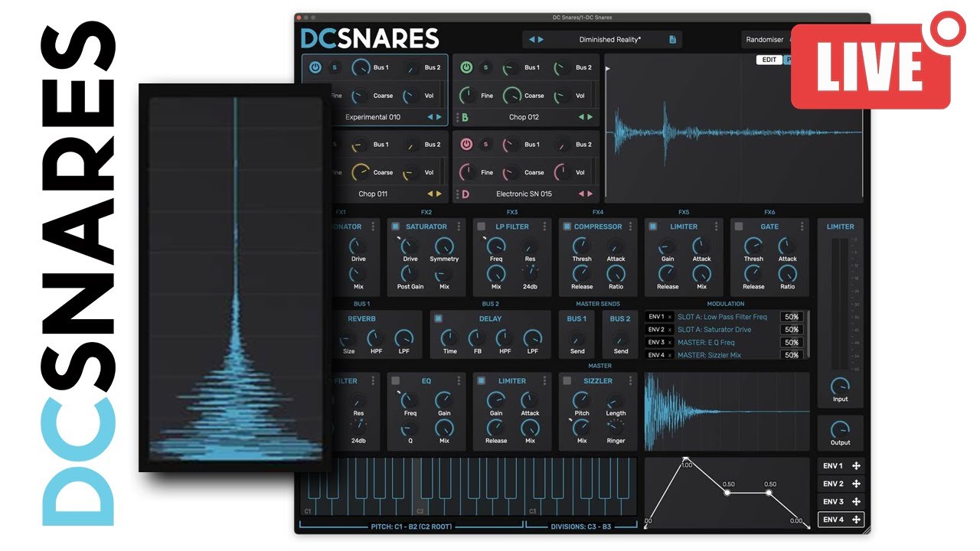980x551 pixels.
Task: Click the save preset file icon
Action: point(672,39)
